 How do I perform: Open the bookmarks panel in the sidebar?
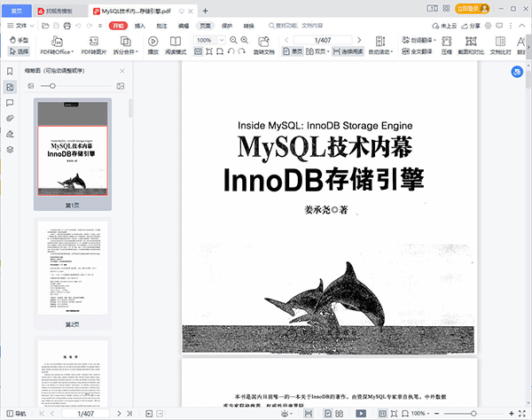(x=10, y=71)
